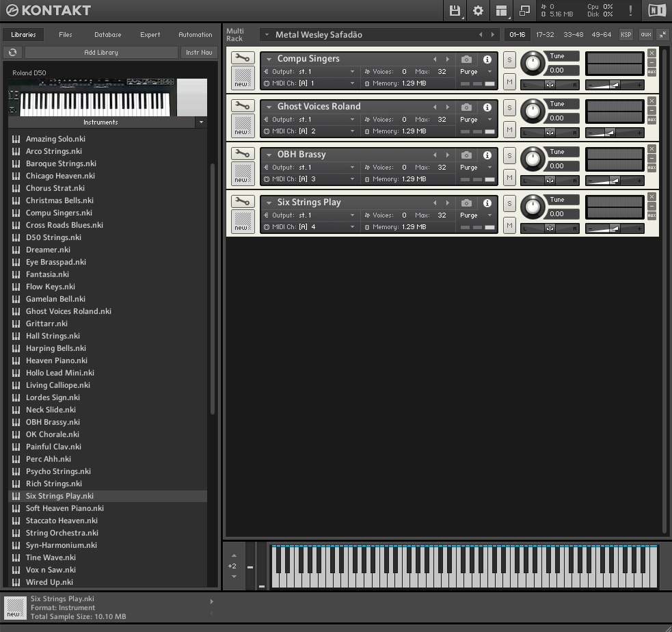Click the volume slider of OBH Brassy
672x632 pixels.
point(615,181)
